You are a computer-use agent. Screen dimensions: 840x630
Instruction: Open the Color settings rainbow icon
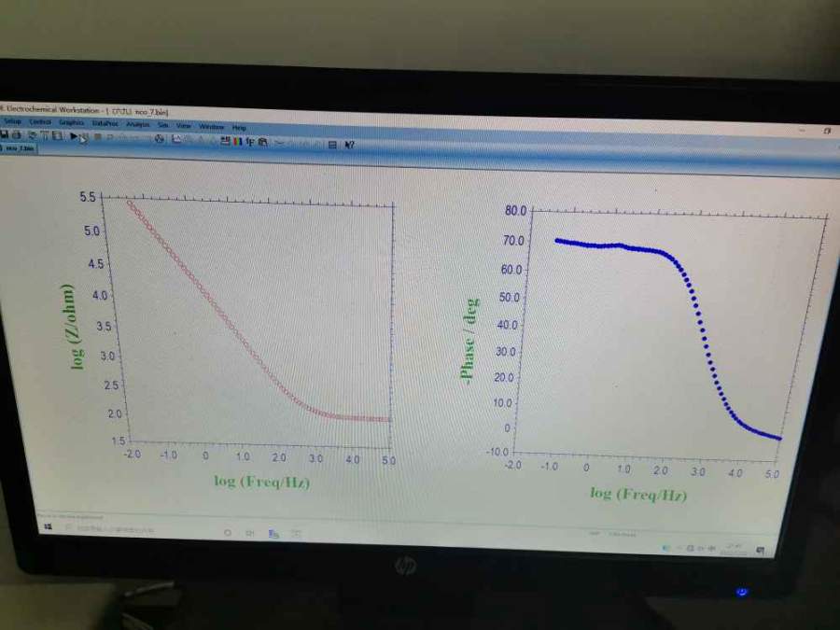coord(238,141)
